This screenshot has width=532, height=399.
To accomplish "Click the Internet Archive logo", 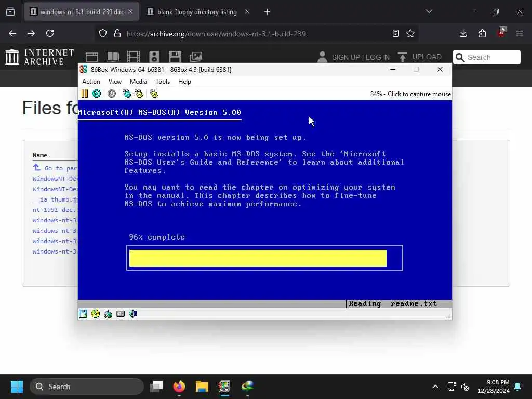I will (x=40, y=57).
